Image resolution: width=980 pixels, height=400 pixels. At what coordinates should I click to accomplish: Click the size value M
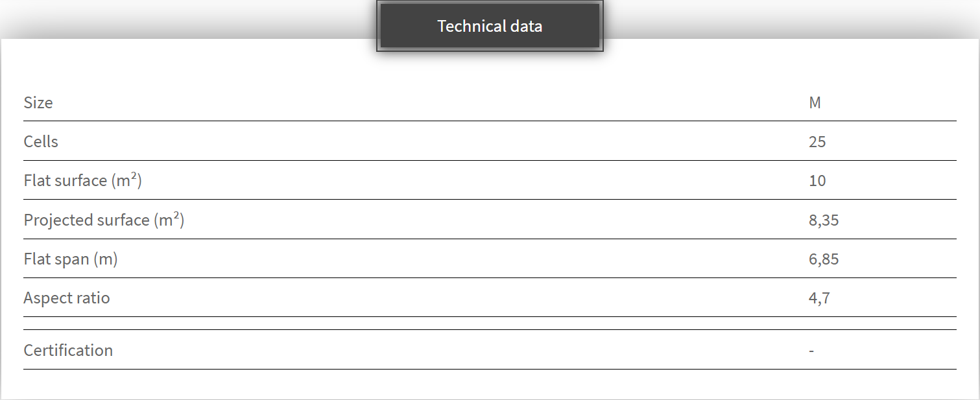pos(815,102)
